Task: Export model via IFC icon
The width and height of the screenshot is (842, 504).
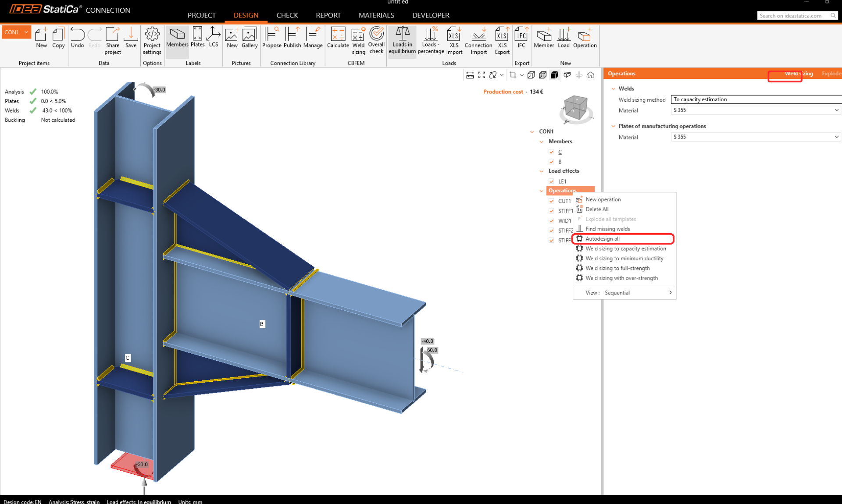Action: [x=521, y=38]
